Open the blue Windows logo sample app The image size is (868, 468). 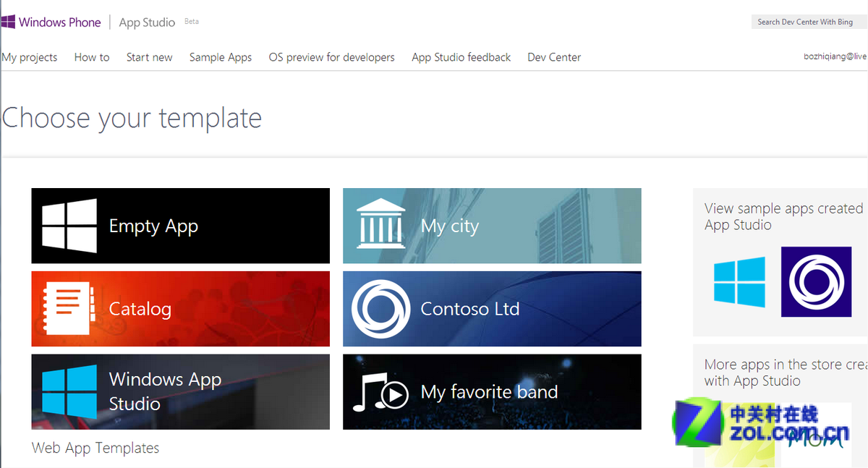pos(739,282)
